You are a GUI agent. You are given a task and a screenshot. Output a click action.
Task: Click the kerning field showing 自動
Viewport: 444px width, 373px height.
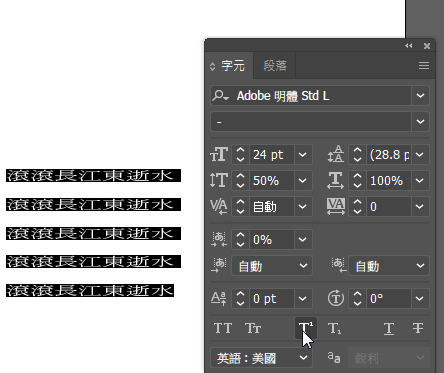pyautogui.click(x=272, y=207)
